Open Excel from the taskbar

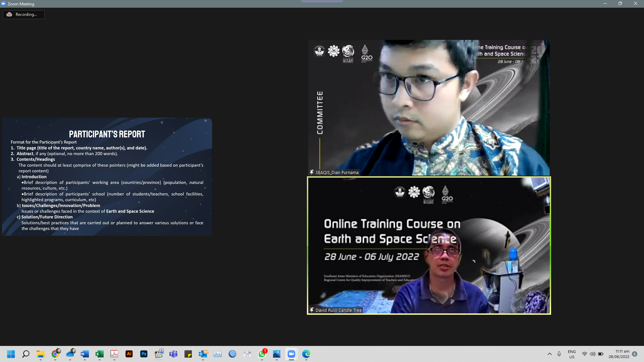click(99, 354)
